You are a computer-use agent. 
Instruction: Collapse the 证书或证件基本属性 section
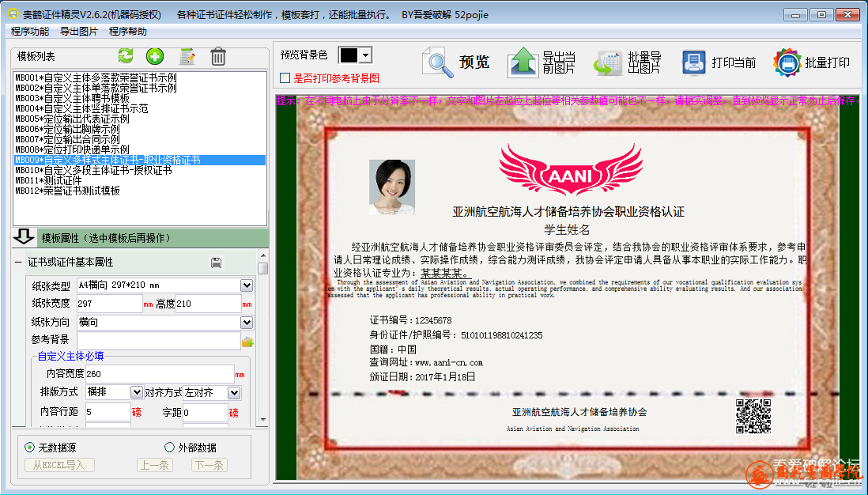(x=19, y=262)
